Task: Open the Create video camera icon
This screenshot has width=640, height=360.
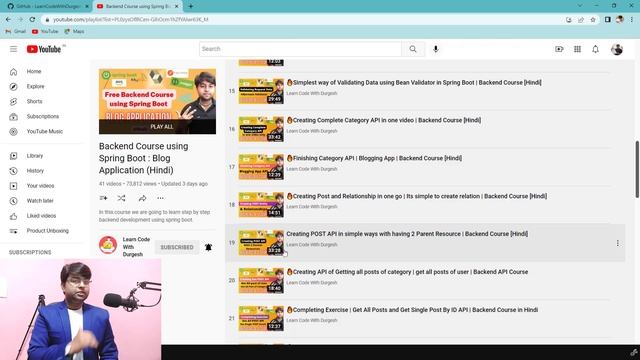Action: pos(559,49)
